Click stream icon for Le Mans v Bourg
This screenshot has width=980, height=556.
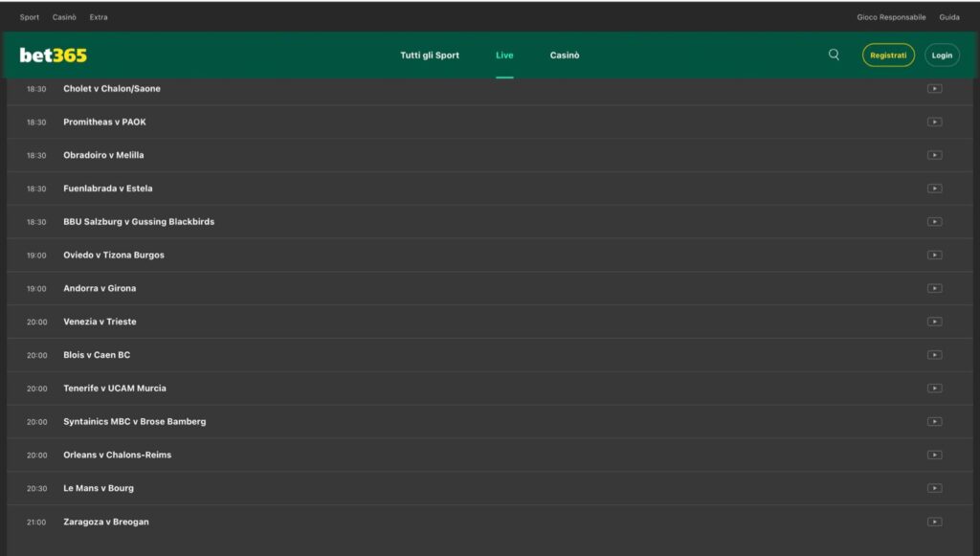(934, 488)
